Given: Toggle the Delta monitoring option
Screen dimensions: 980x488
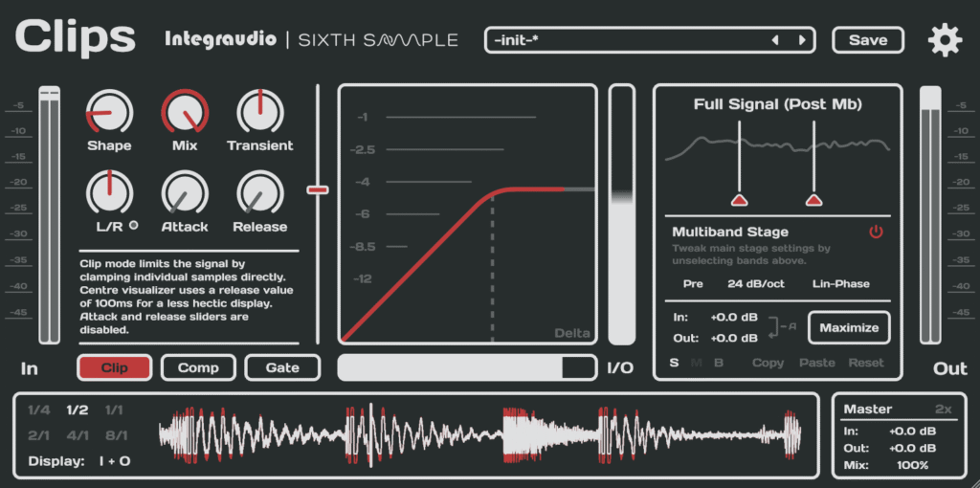Looking at the screenshot, I should click(x=572, y=333).
